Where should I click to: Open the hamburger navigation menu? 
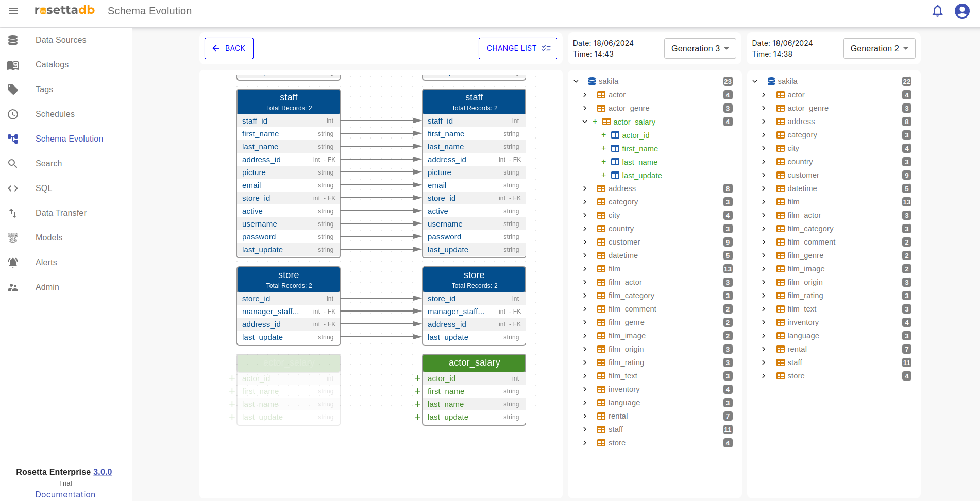coord(13,11)
